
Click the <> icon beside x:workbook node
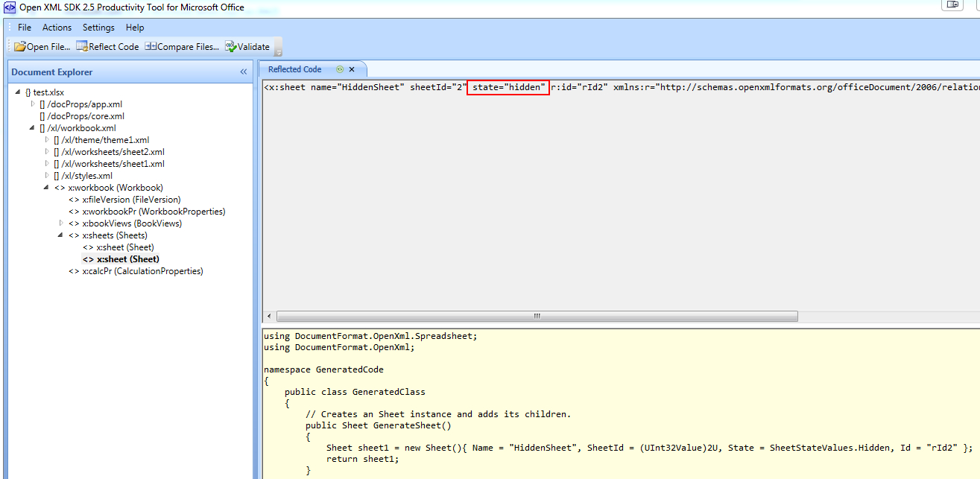coord(60,187)
